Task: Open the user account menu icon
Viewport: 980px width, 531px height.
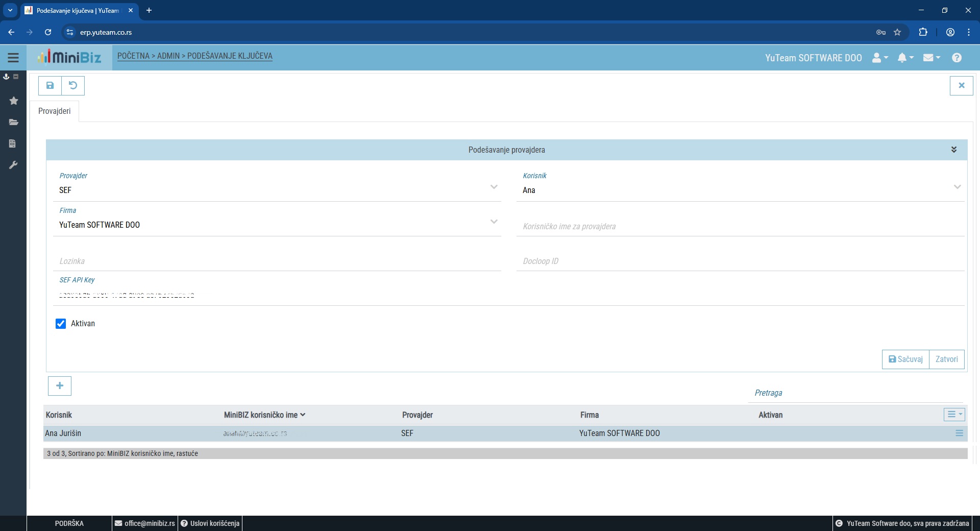Action: pyautogui.click(x=880, y=58)
